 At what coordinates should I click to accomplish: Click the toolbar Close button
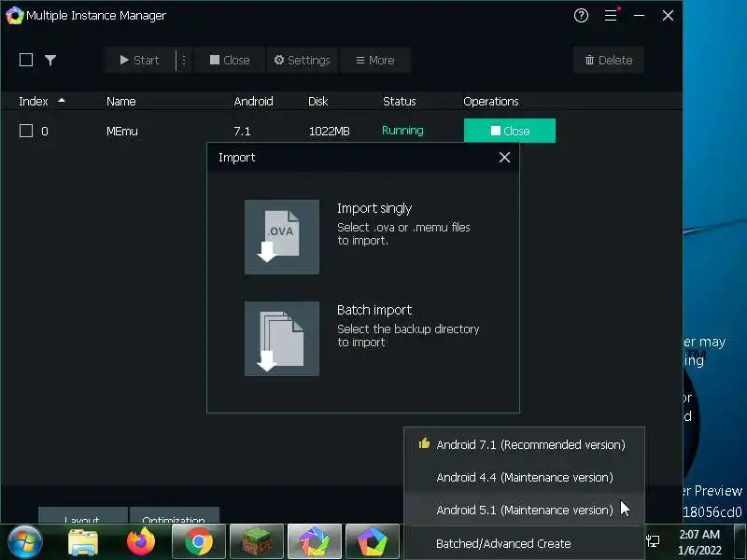pyautogui.click(x=230, y=60)
